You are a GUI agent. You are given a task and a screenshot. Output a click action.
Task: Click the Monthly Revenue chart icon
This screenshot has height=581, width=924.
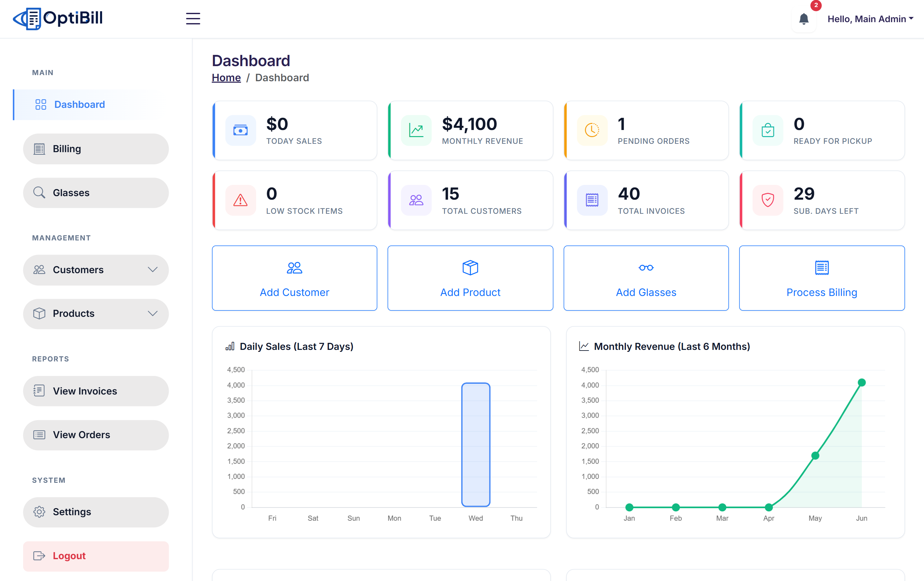416,131
